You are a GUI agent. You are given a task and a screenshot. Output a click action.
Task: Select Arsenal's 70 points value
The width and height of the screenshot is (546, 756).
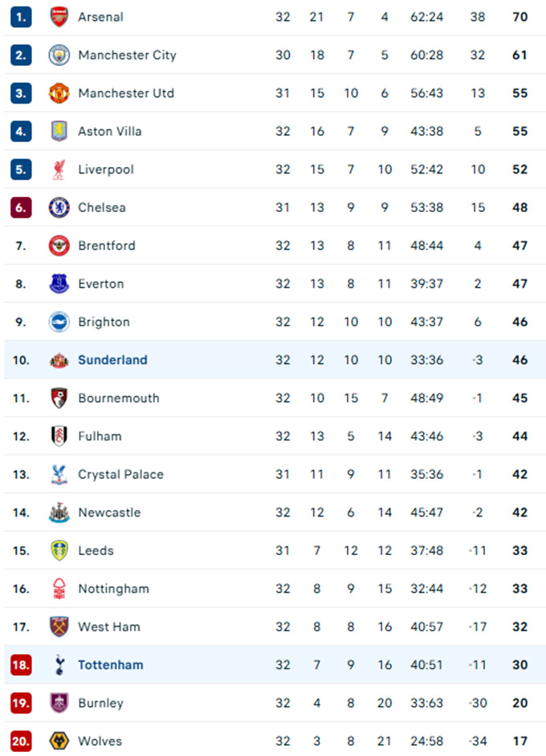tap(520, 17)
